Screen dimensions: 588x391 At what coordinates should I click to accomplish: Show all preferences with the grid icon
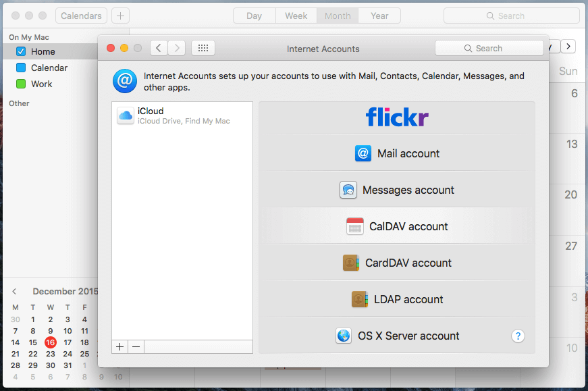(x=203, y=48)
